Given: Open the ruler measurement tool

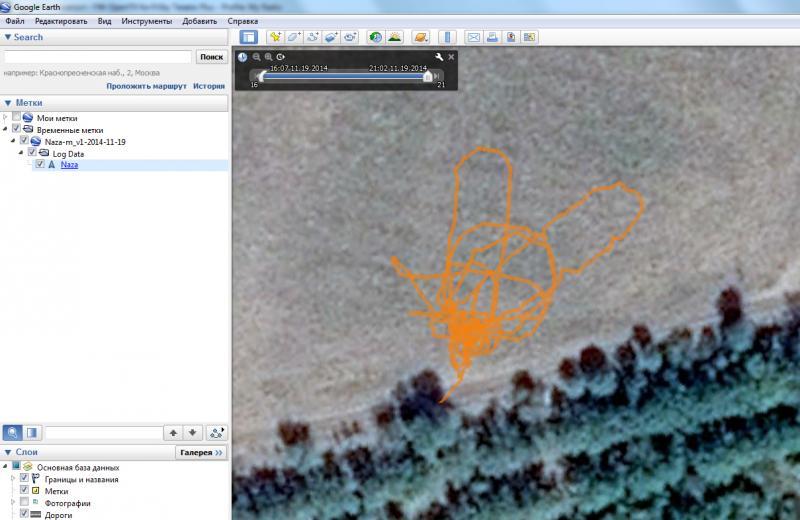Looking at the screenshot, I should point(447,37).
